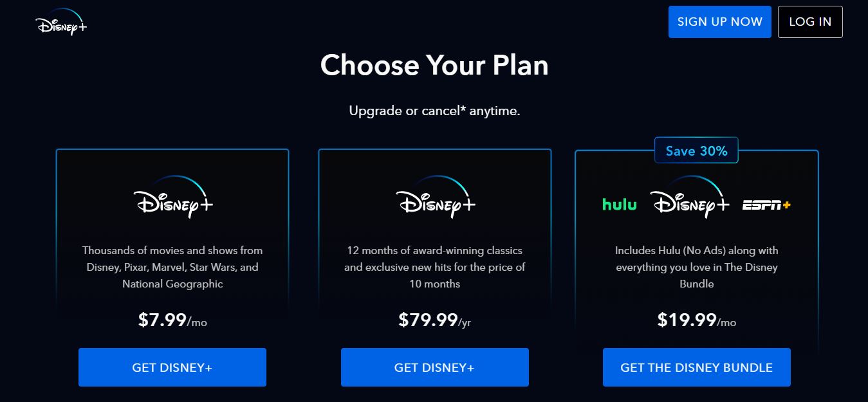Click the $79.99/yr price text
The image size is (868, 402).
(x=434, y=318)
